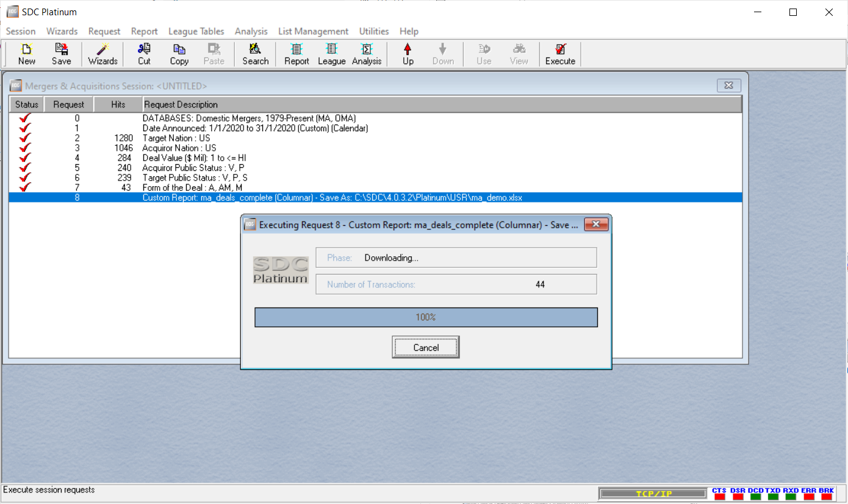Click the New session toolbar icon
848x504 pixels.
coord(26,54)
